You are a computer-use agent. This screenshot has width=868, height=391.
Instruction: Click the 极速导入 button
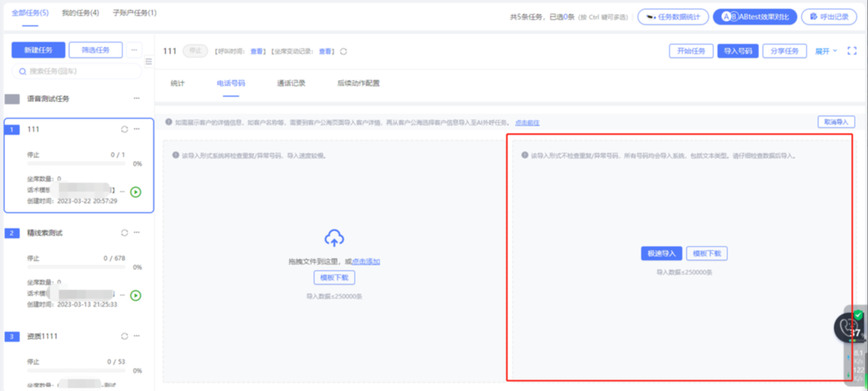pyautogui.click(x=661, y=254)
